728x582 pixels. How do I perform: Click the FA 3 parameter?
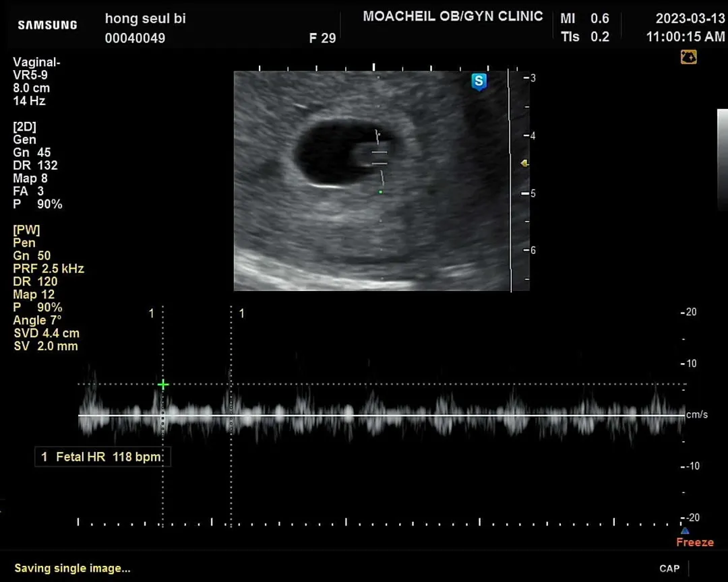click(28, 192)
